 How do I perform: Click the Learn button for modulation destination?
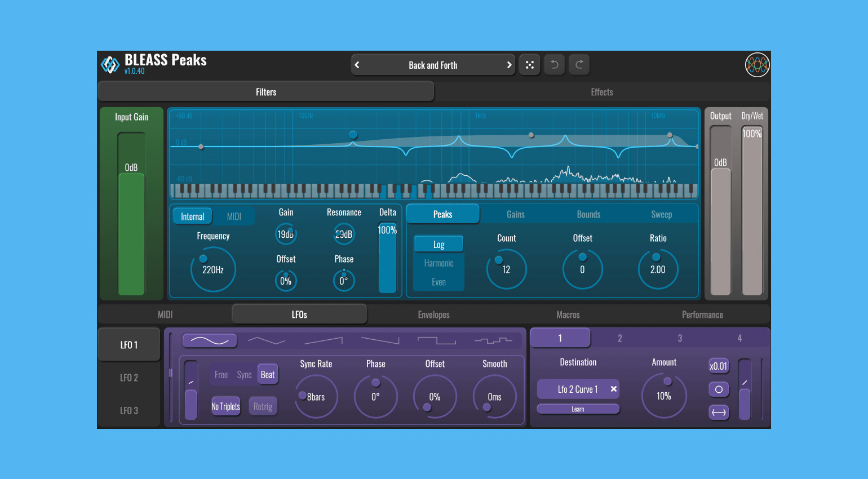578,409
